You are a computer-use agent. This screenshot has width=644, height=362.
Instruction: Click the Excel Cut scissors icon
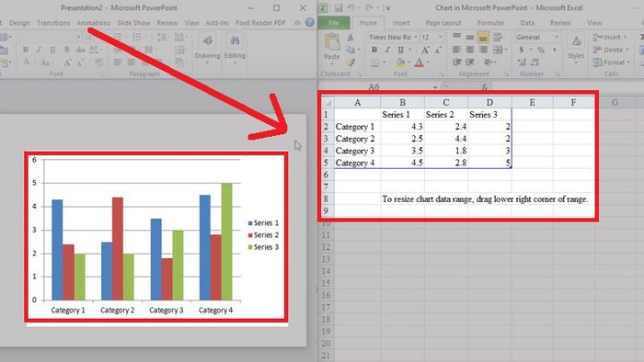click(x=351, y=38)
